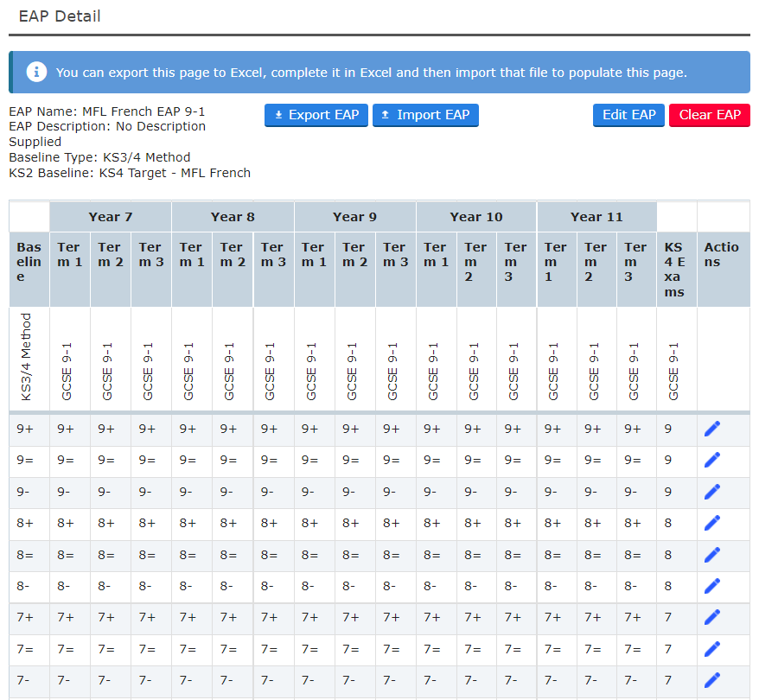
Task: Click the red Clear EAP button
Action: click(x=709, y=115)
